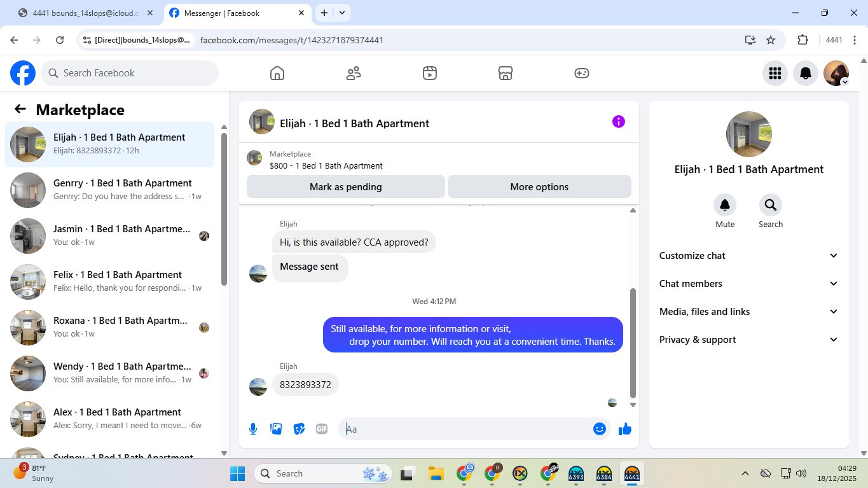This screenshot has height=488, width=868.
Task: Switch to the 4441 bounds_14slops iCloud tab
Action: pyautogui.click(x=86, y=13)
